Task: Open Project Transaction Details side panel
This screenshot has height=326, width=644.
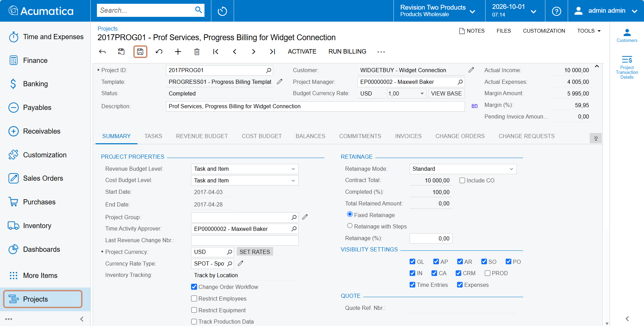Action: click(x=627, y=67)
